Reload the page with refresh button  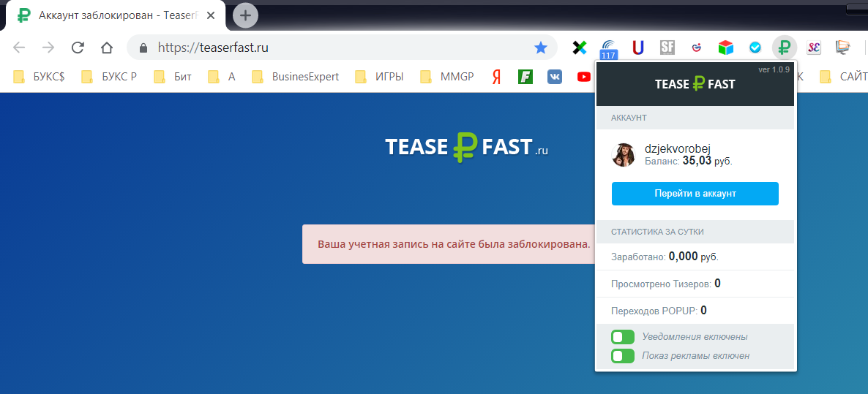coord(77,48)
